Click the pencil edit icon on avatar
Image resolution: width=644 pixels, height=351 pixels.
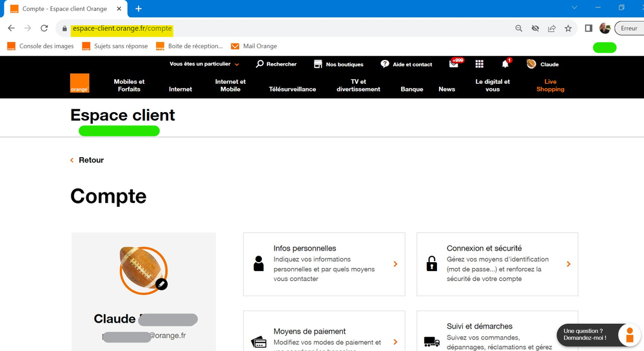[x=162, y=283]
